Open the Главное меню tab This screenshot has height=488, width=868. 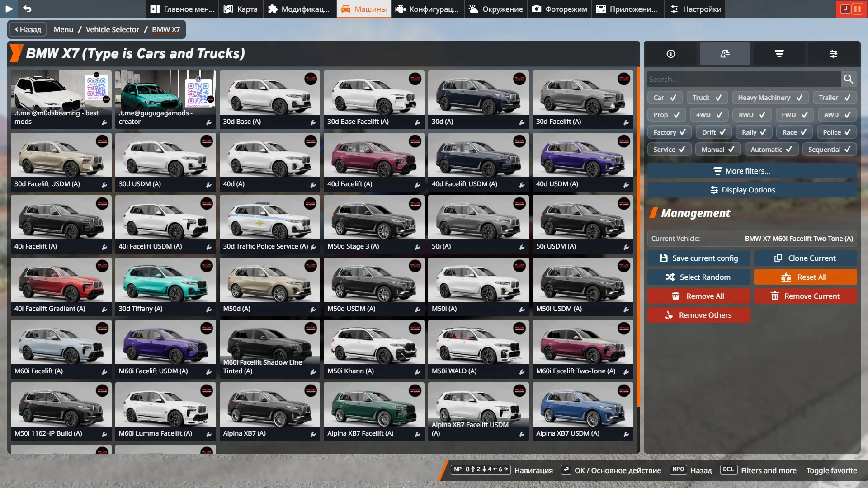[x=182, y=9]
